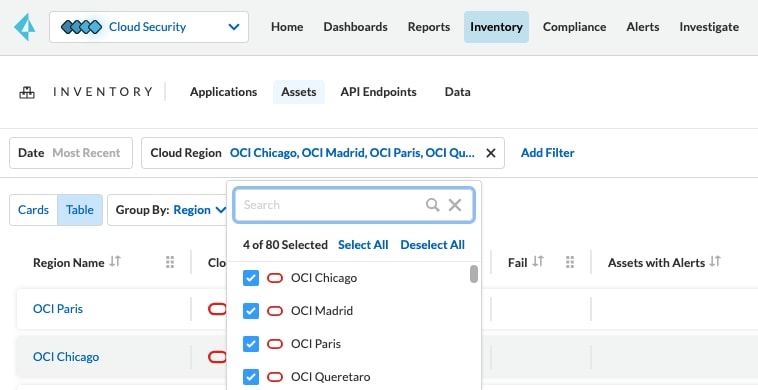Screen dimensions: 758x390
Task: Uncheck the OCI Madrid checkbox
Action: click(x=251, y=311)
